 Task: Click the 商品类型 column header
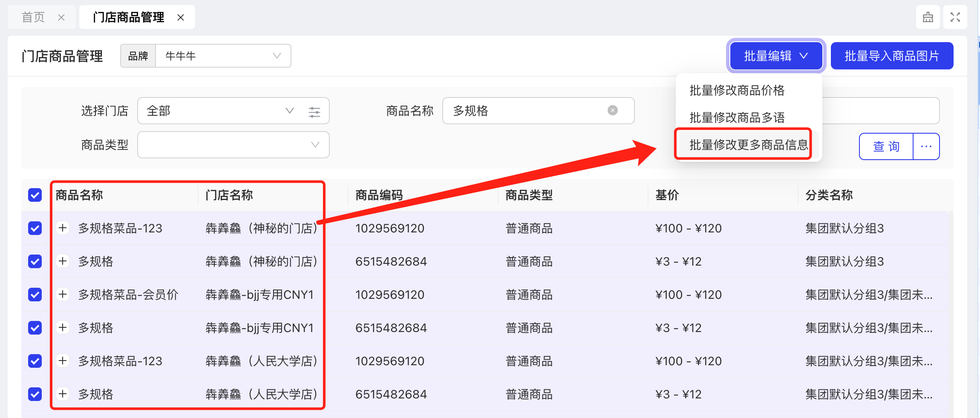529,195
